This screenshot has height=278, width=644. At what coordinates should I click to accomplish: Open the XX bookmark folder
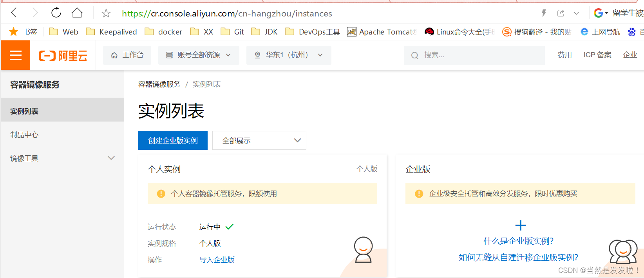[201, 32]
